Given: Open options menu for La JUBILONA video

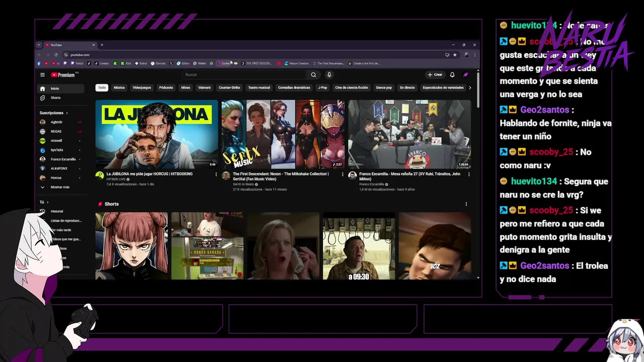Looking at the screenshot, I should [x=216, y=174].
